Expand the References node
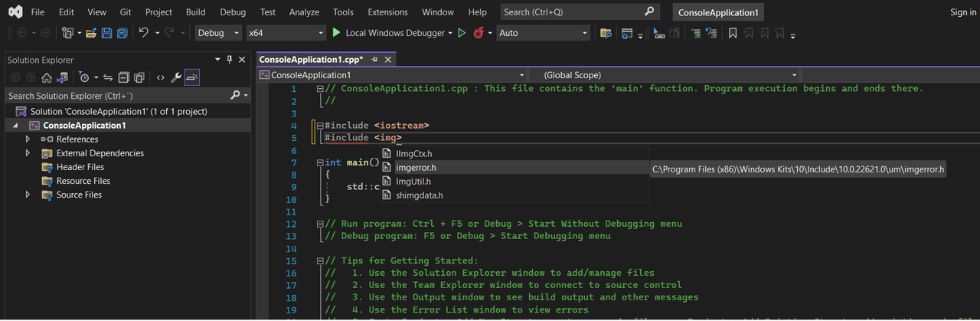Image resolution: width=980 pixels, height=321 pixels. tap(28, 139)
